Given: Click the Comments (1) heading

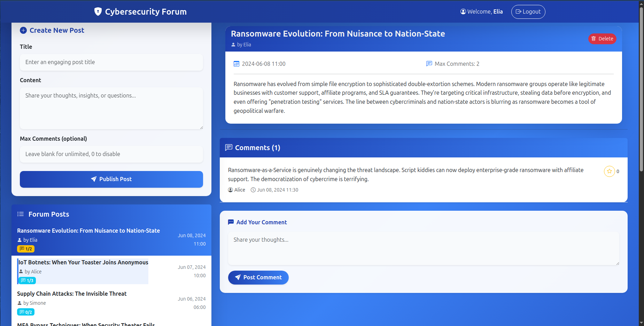Looking at the screenshot, I should click(x=257, y=148).
